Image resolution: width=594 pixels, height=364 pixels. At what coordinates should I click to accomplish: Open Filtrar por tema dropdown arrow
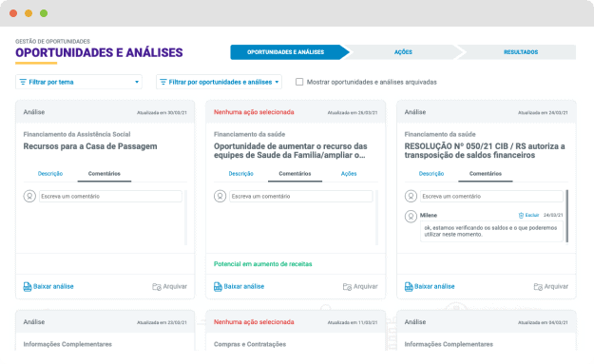click(x=137, y=82)
